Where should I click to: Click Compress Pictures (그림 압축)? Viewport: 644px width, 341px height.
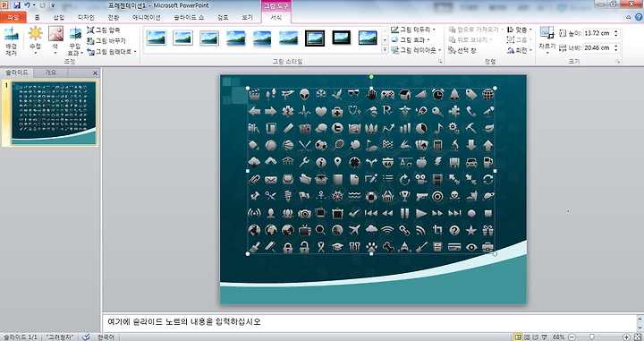[x=104, y=30]
